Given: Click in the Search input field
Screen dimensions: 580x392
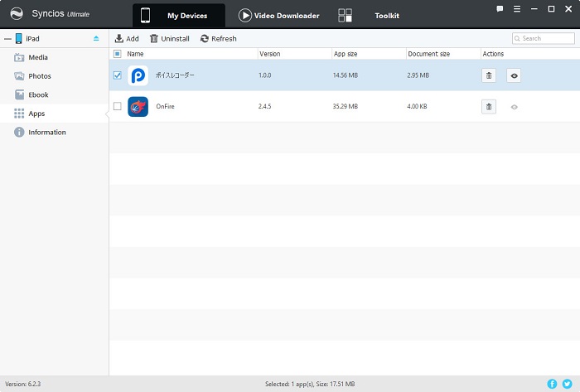Looking at the screenshot, I should click(547, 38).
